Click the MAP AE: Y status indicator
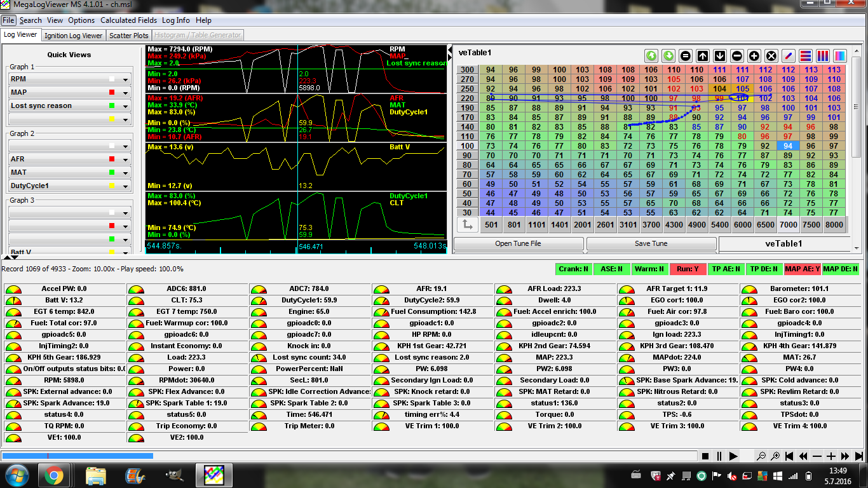This screenshot has width=868, height=488. (803, 269)
